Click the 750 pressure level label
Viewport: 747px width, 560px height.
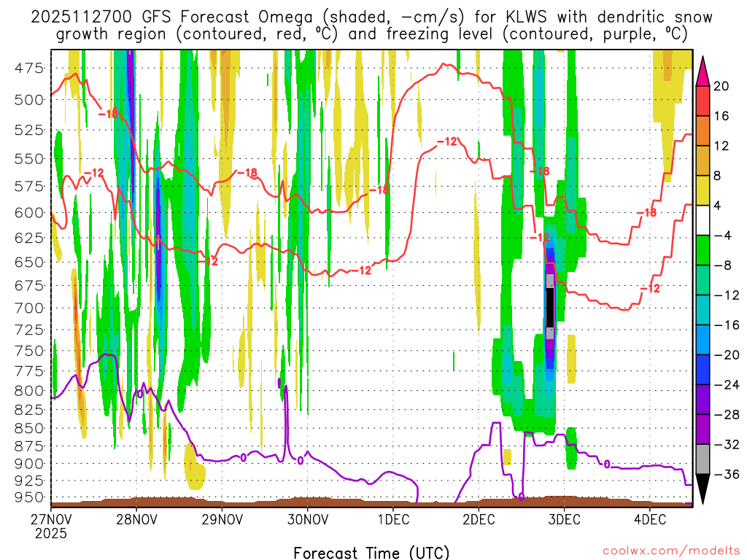(29, 351)
